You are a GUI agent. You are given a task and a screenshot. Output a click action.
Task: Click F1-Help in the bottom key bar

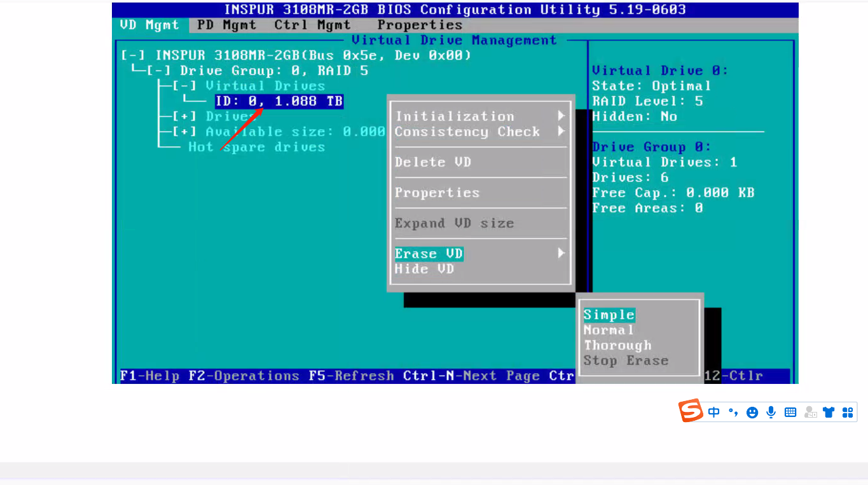(150, 376)
